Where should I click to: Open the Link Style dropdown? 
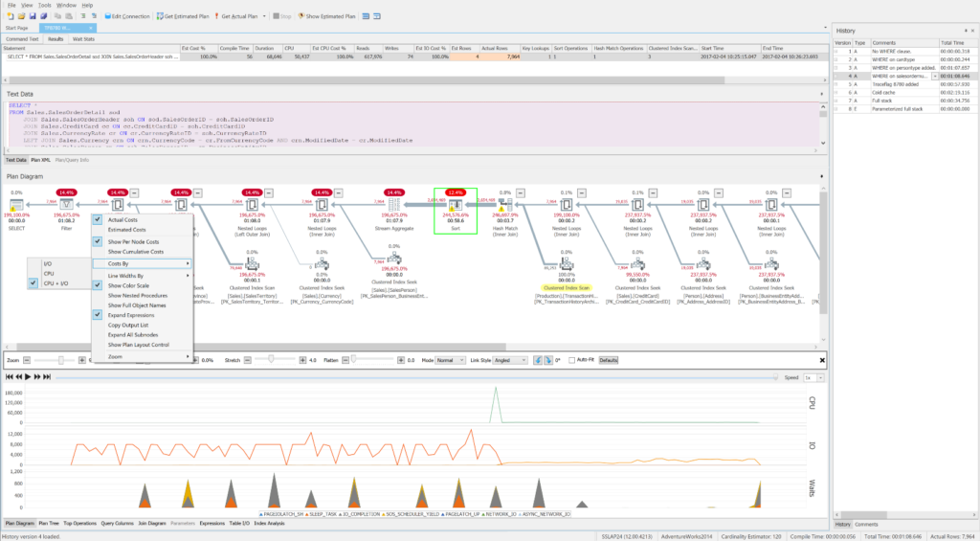click(x=510, y=360)
